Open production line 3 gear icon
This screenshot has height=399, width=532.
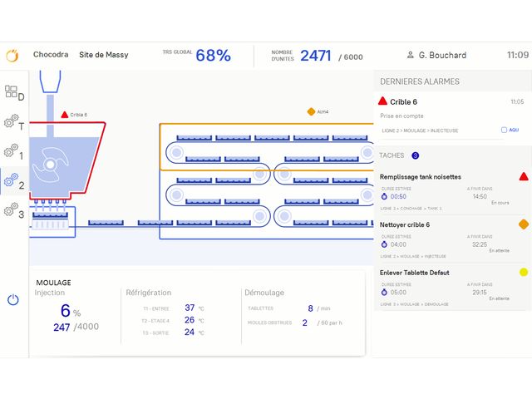(x=12, y=210)
